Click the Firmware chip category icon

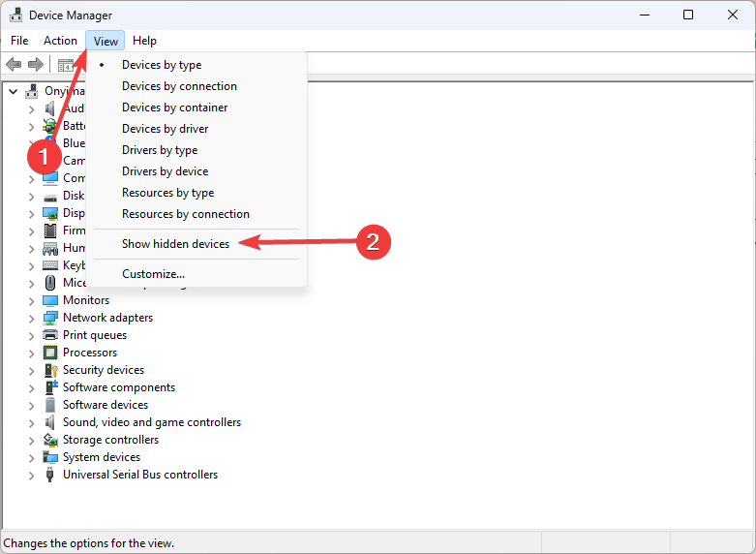[50, 231]
